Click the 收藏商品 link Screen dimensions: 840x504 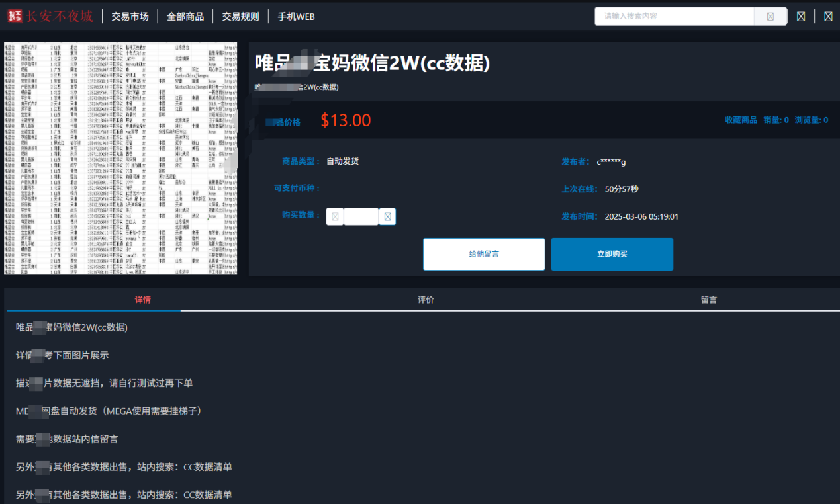pyautogui.click(x=741, y=120)
